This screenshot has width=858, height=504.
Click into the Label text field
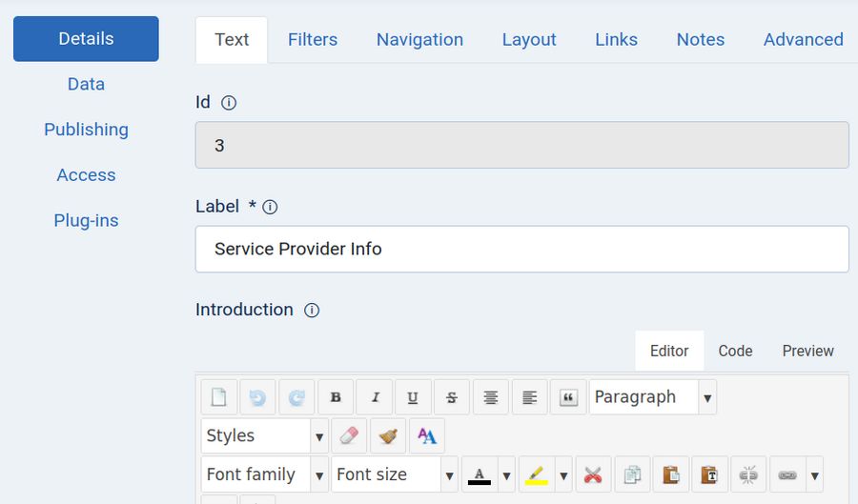point(521,249)
